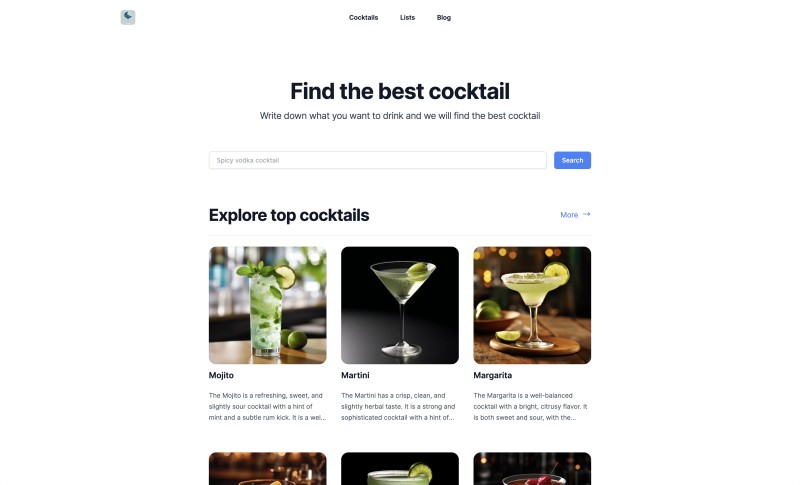The height and width of the screenshot is (485, 800).
Task: Click the arrow icon beside More
Action: pos(587,214)
